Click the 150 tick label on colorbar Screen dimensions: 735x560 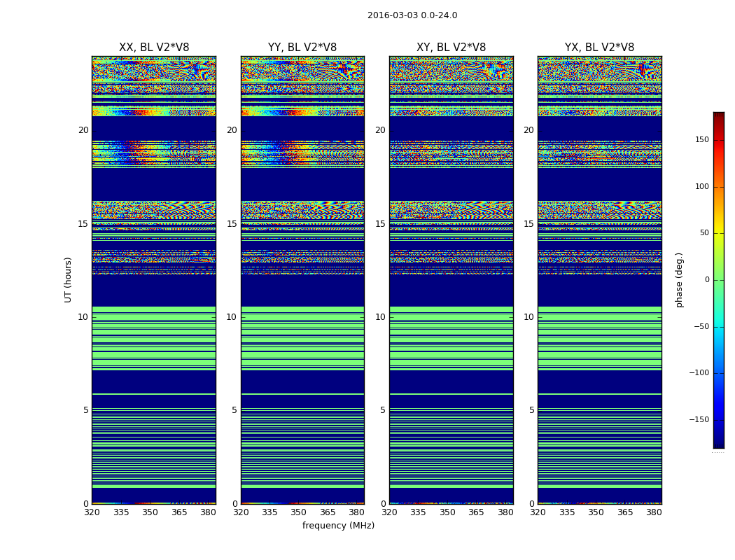point(701,140)
